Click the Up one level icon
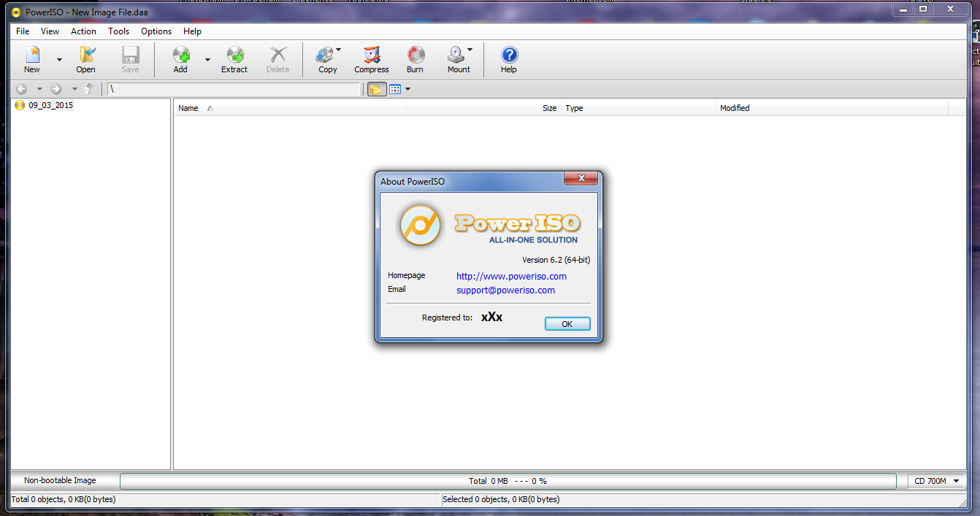This screenshot has width=980, height=516. [89, 89]
